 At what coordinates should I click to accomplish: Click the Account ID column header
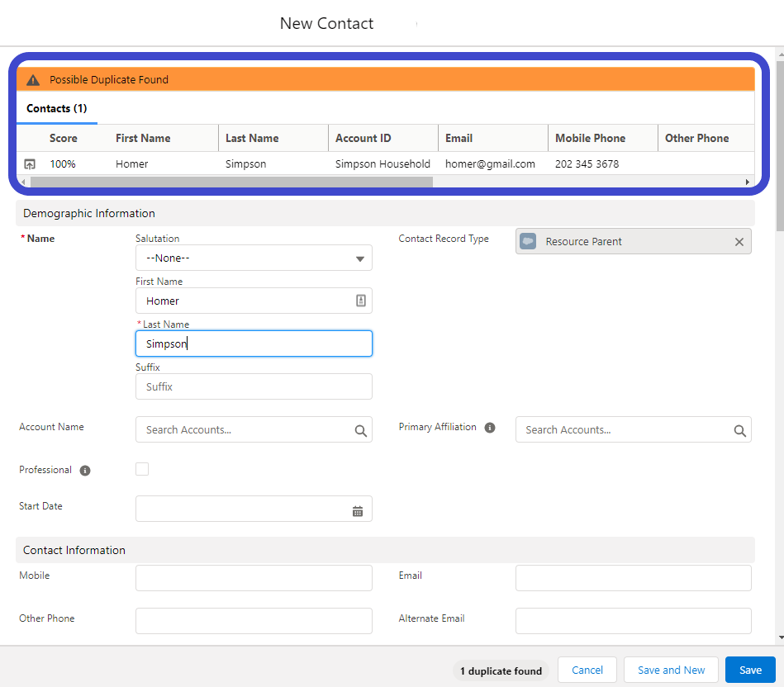[x=363, y=139]
